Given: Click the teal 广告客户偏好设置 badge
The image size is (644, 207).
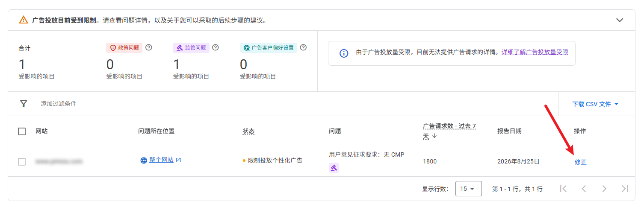Looking at the screenshot, I should pos(268,48).
